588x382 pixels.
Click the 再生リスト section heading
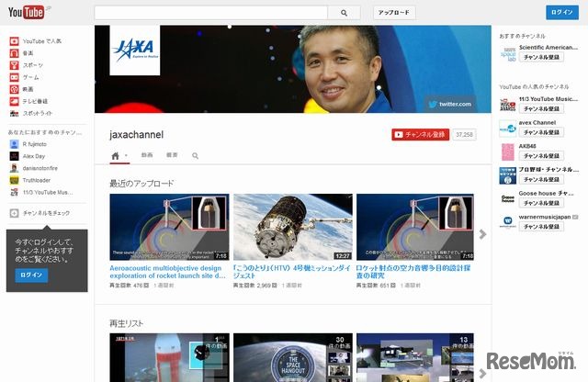[126, 323]
